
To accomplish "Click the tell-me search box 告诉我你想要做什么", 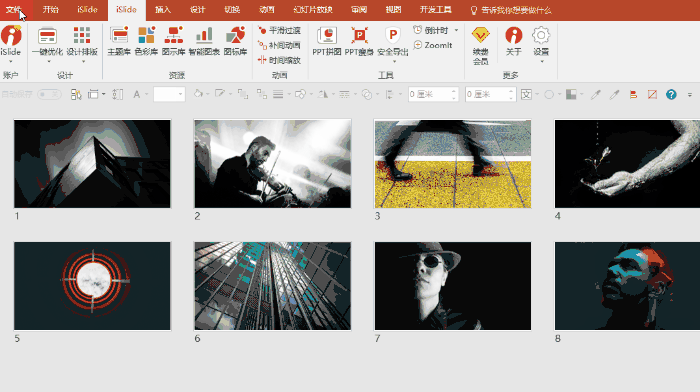I will point(511,10).
